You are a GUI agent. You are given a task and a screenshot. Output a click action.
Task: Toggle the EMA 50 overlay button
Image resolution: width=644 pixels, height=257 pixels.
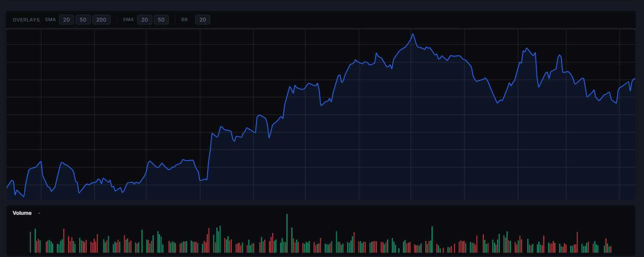pyautogui.click(x=161, y=20)
